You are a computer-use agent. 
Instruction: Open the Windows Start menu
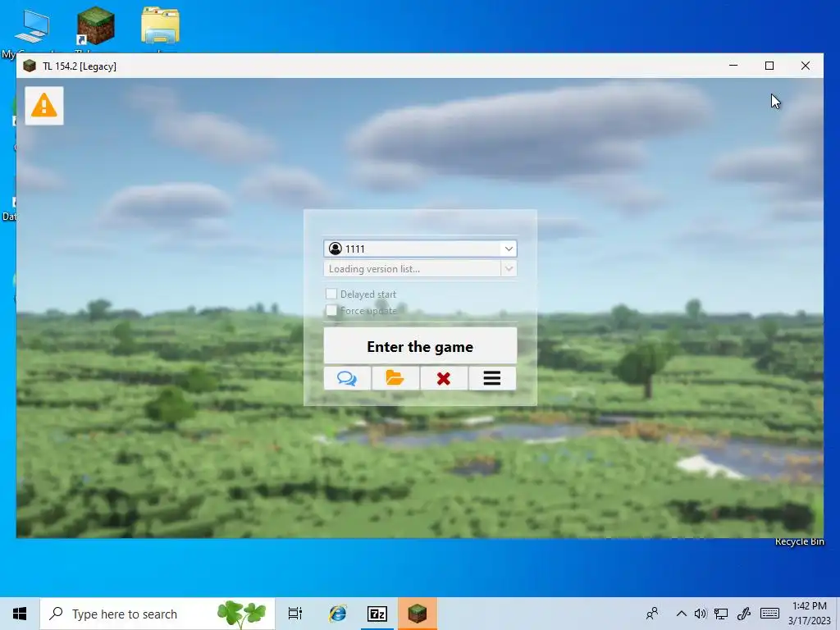(20, 614)
